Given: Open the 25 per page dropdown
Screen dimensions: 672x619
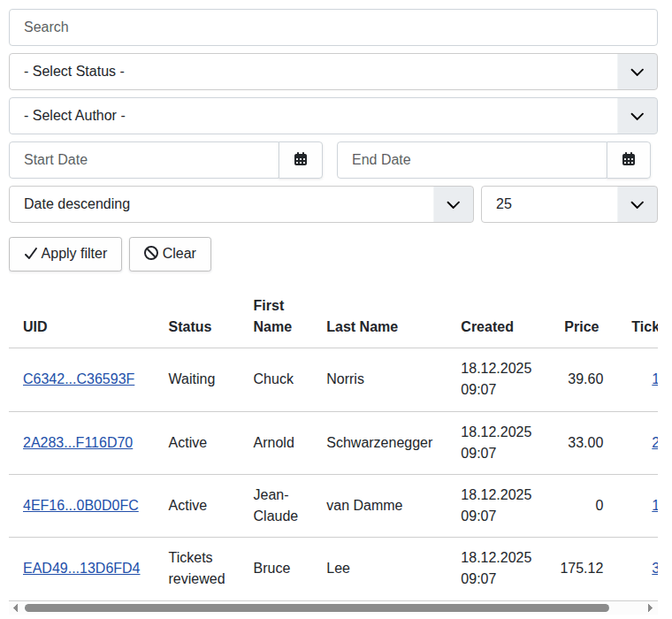Looking at the screenshot, I should coord(637,204).
